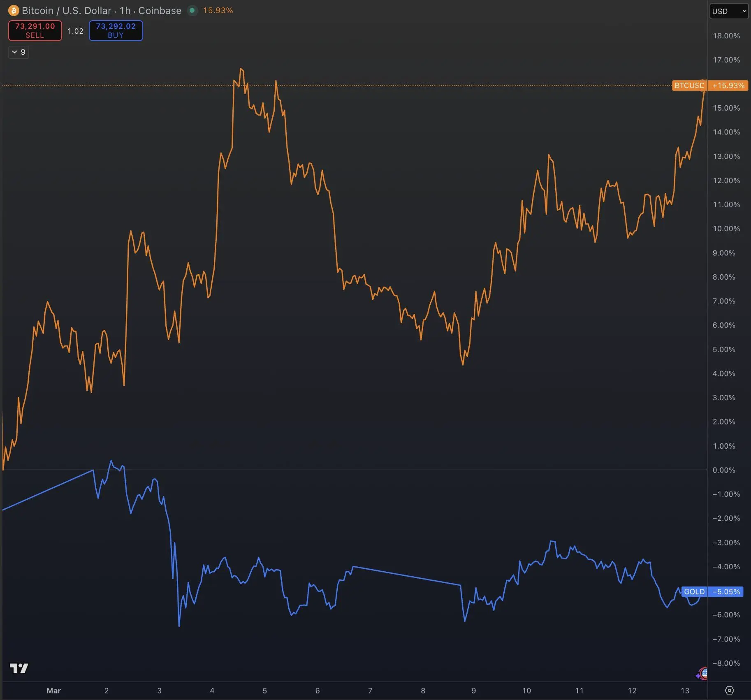The width and height of the screenshot is (751, 700).
Task: Click the green market status dot
Action: tap(192, 10)
